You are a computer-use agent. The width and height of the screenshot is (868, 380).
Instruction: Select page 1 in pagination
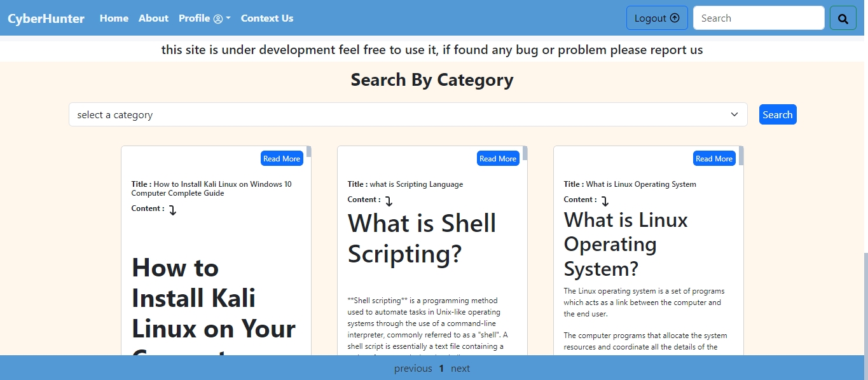tap(441, 369)
